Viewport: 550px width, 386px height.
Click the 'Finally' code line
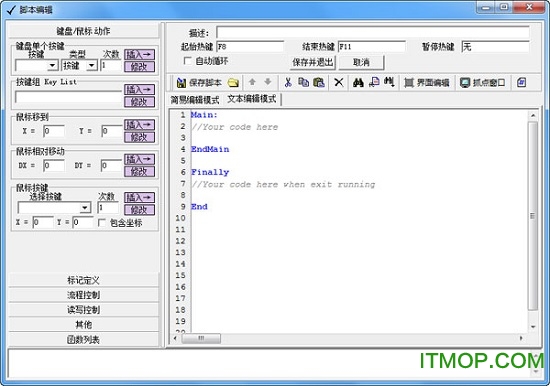click(210, 172)
